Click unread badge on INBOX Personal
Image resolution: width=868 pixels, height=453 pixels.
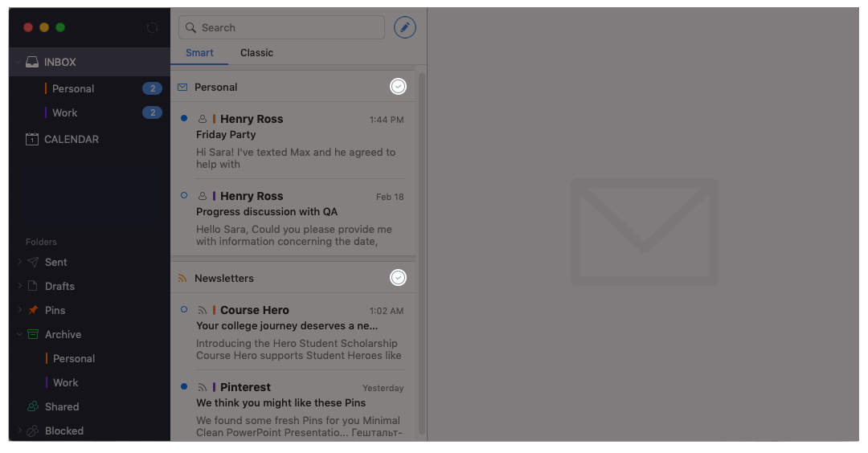[x=152, y=88]
